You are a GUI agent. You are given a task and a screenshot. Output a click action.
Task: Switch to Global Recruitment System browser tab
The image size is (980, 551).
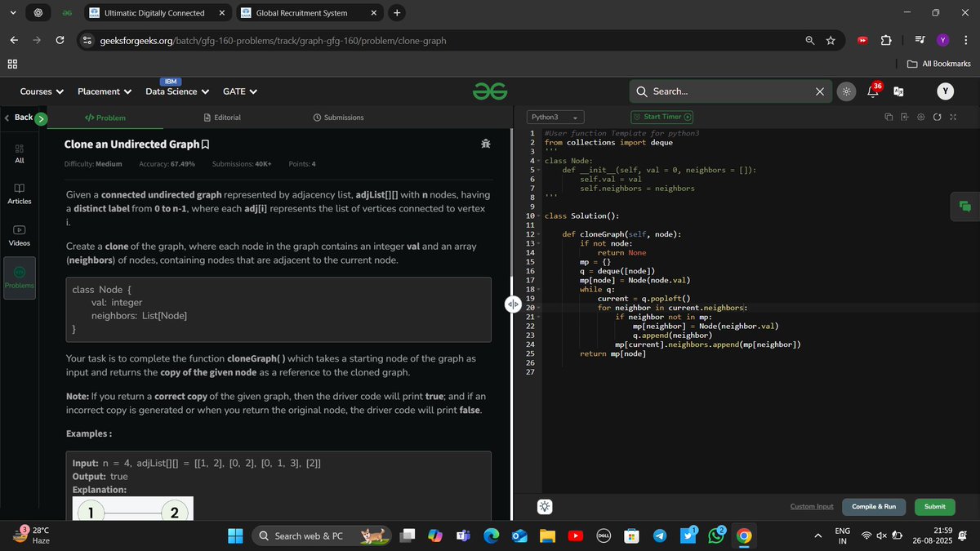click(309, 13)
